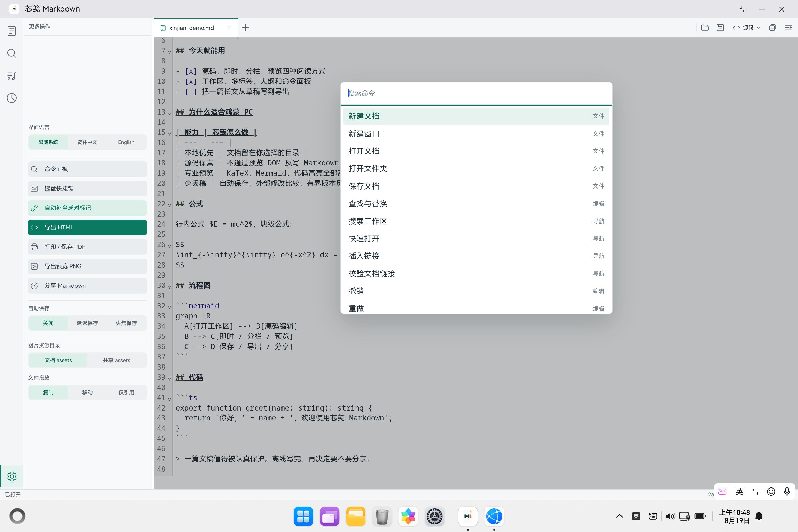The width and height of the screenshot is (798, 532).
Task: Set file drag-drop to 复制
Action: [x=48, y=392]
